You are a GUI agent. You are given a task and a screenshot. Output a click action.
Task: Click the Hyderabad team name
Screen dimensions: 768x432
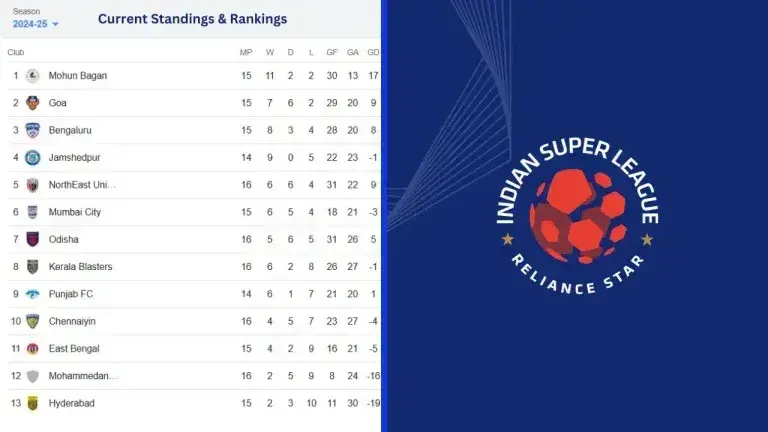[72, 403]
